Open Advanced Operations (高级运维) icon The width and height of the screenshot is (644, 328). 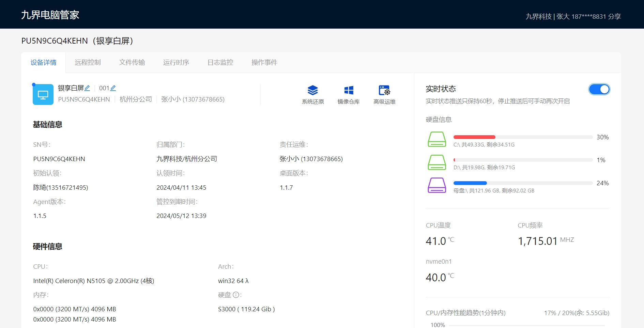384,90
